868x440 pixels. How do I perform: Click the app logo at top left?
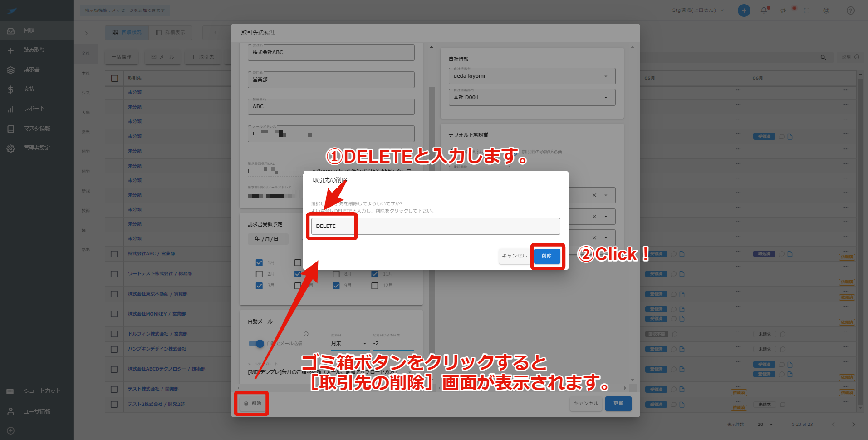pyautogui.click(x=12, y=10)
